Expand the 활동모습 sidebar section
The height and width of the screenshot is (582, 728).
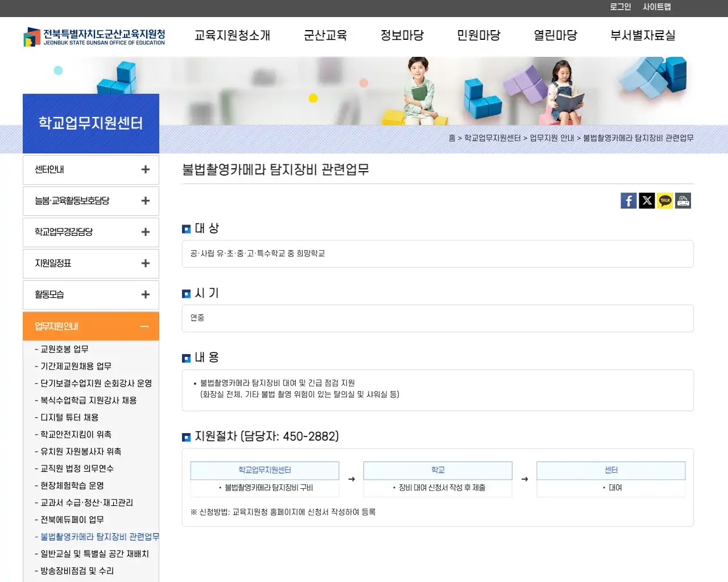point(91,295)
